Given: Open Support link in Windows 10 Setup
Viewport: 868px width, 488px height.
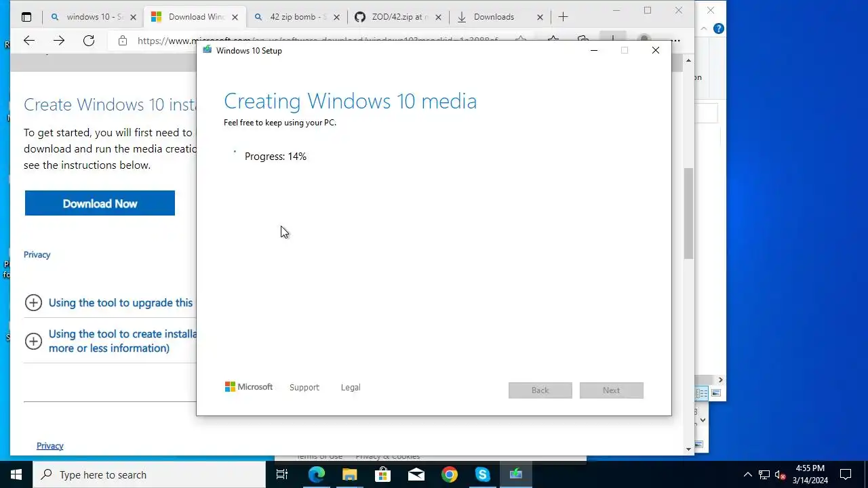Looking at the screenshot, I should pyautogui.click(x=304, y=387).
